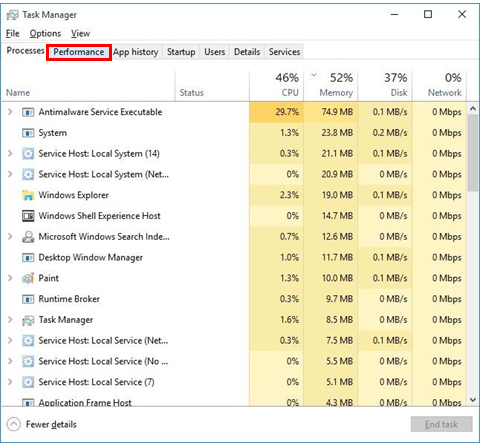Click the Service Host Local System (14) gear icon

pyautogui.click(x=28, y=154)
